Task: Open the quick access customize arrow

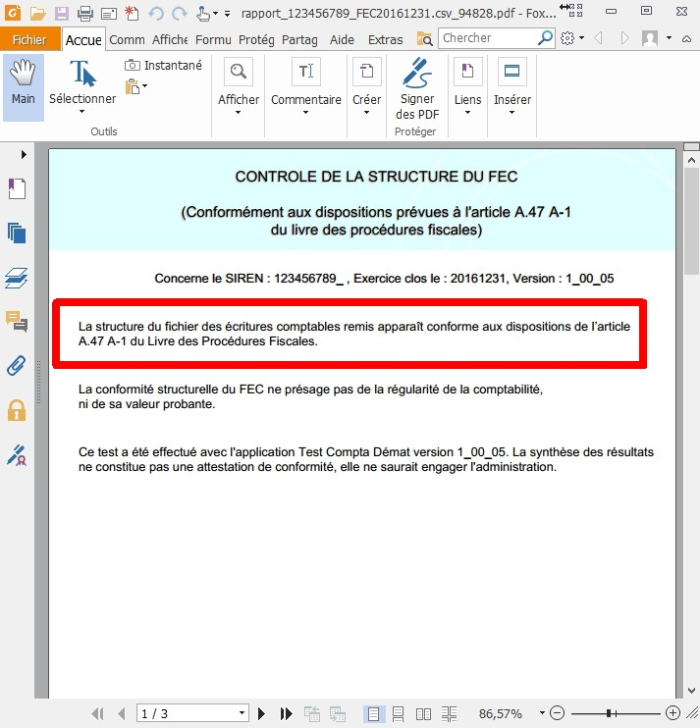Action: click(x=227, y=14)
